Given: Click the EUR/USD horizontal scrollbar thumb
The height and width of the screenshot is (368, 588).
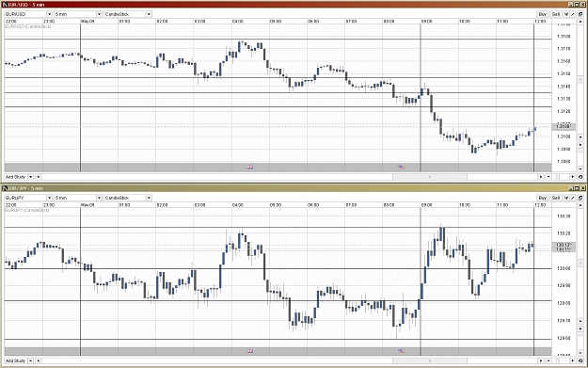Looking at the screenshot, I should coord(430,177).
